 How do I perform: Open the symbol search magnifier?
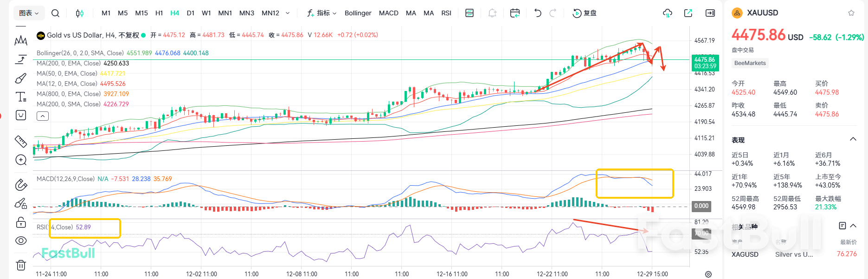tap(55, 13)
